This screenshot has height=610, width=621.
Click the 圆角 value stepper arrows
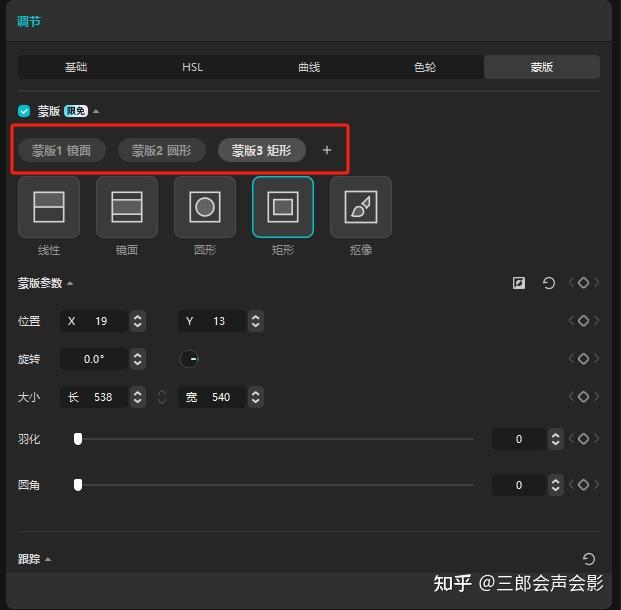click(x=555, y=485)
